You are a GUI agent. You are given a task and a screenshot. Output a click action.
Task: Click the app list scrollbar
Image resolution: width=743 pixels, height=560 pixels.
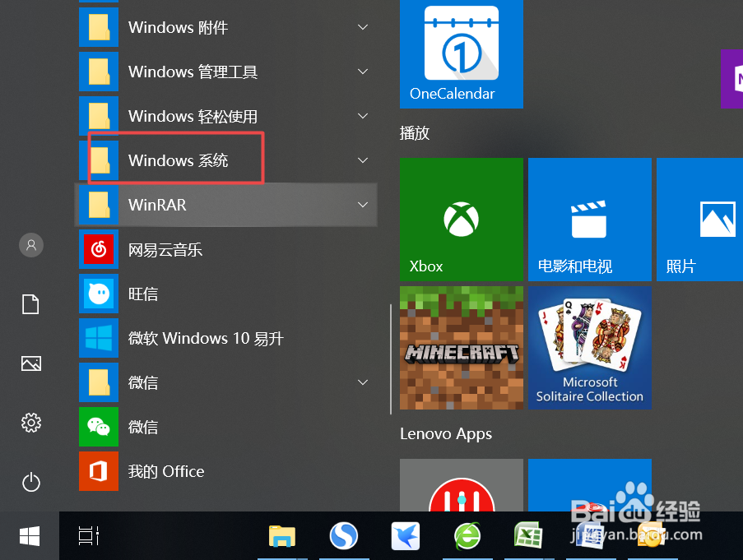tap(391, 359)
